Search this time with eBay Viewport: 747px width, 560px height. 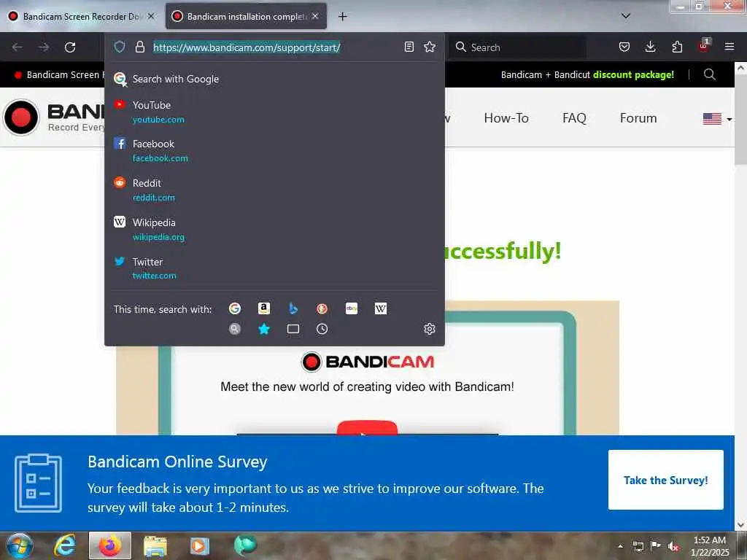352,308
